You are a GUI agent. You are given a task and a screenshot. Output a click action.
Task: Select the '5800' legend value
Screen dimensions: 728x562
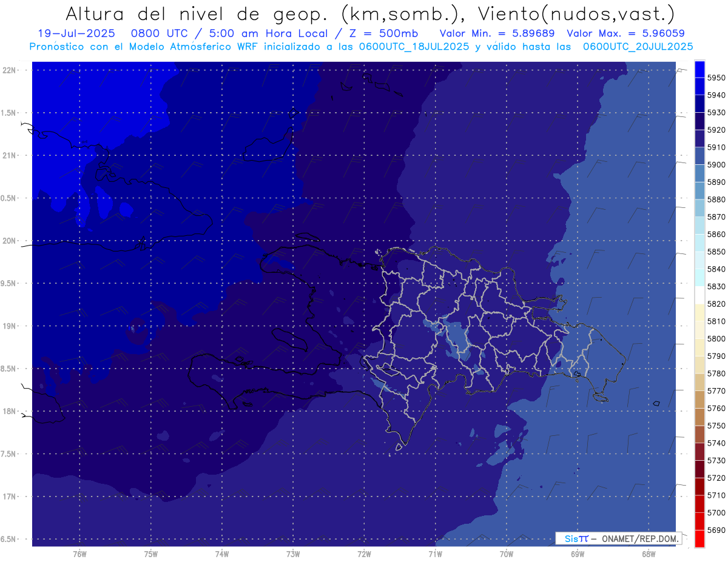click(716, 338)
